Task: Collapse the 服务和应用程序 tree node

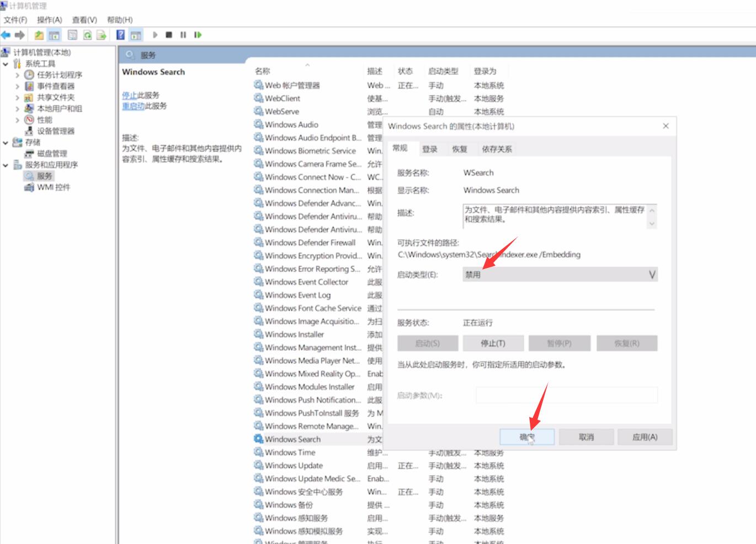Action: pyautogui.click(x=6, y=165)
